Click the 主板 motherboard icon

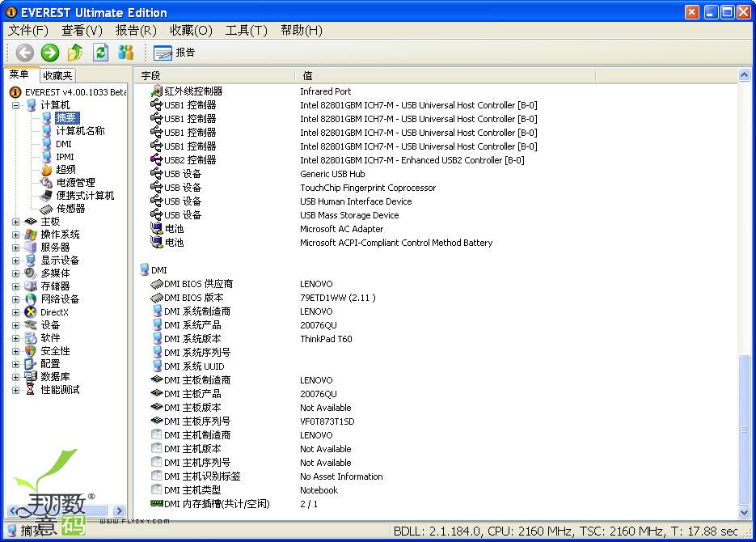31,222
